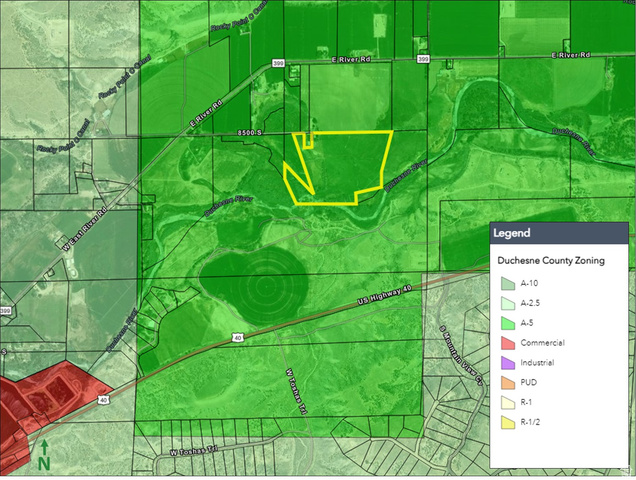Click the R-1 legend swatch
Image resolution: width=636 pixels, height=480 pixels.
508,402
